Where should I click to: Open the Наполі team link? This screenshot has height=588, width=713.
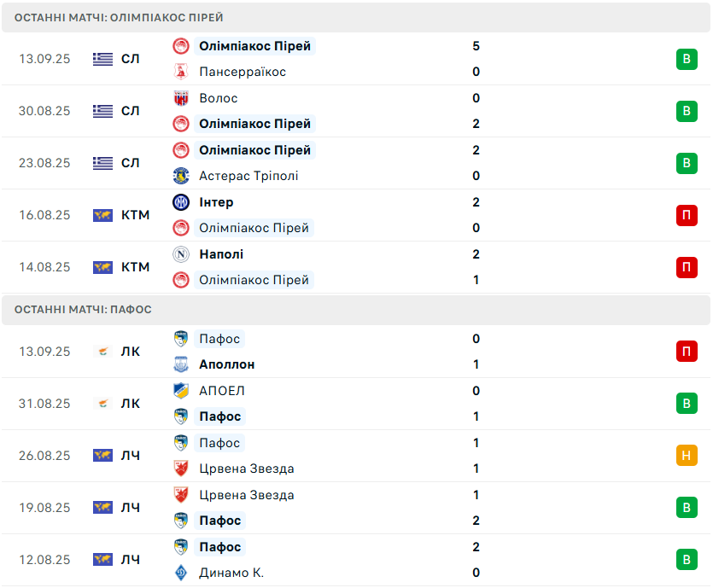[x=221, y=254]
